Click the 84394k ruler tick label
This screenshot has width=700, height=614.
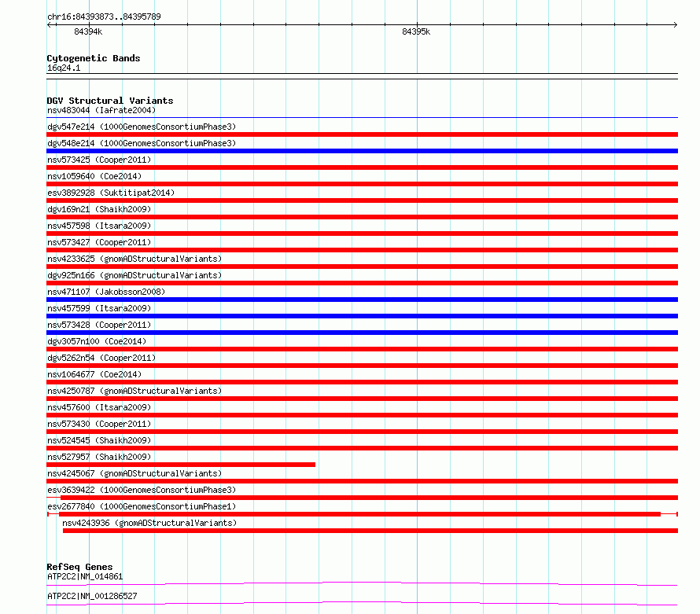click(x=88, y=31)
